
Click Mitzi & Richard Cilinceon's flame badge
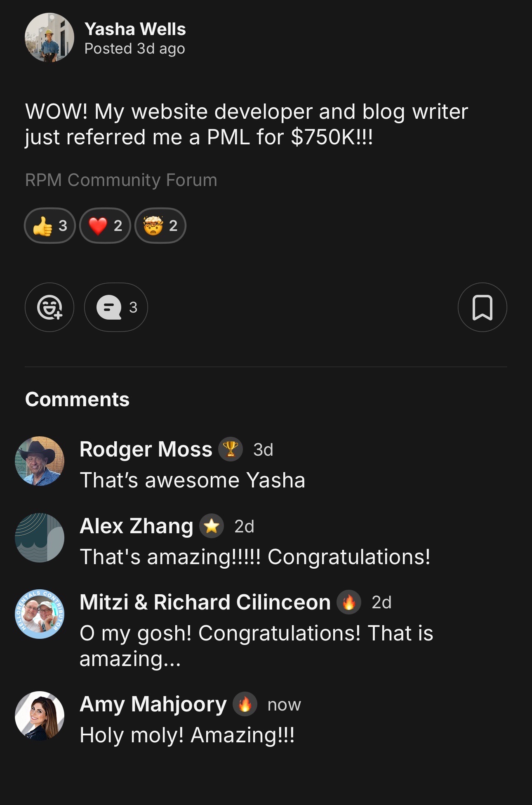click(349, 602)
